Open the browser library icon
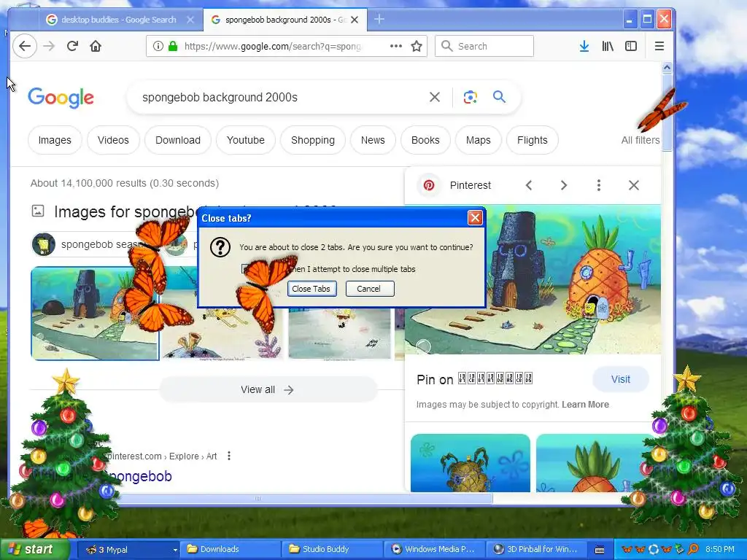The image size is (747, 560). click(x=608, y=46)
